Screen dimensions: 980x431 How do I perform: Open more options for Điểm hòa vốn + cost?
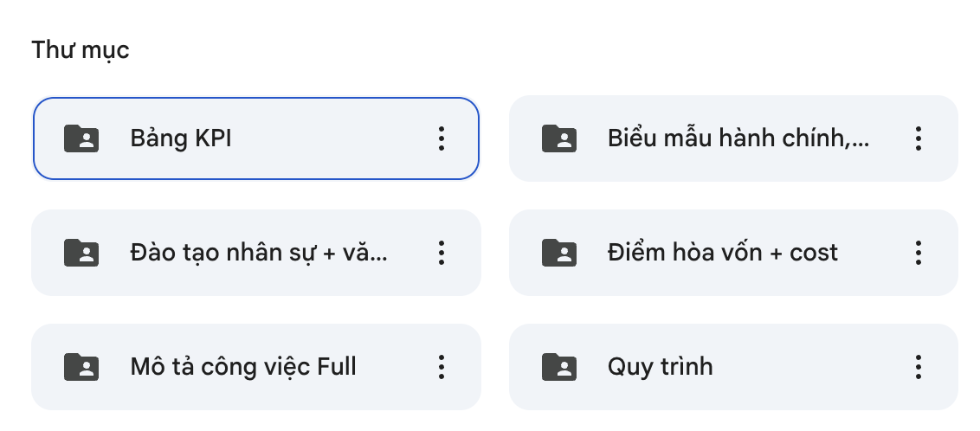[919, 253]
